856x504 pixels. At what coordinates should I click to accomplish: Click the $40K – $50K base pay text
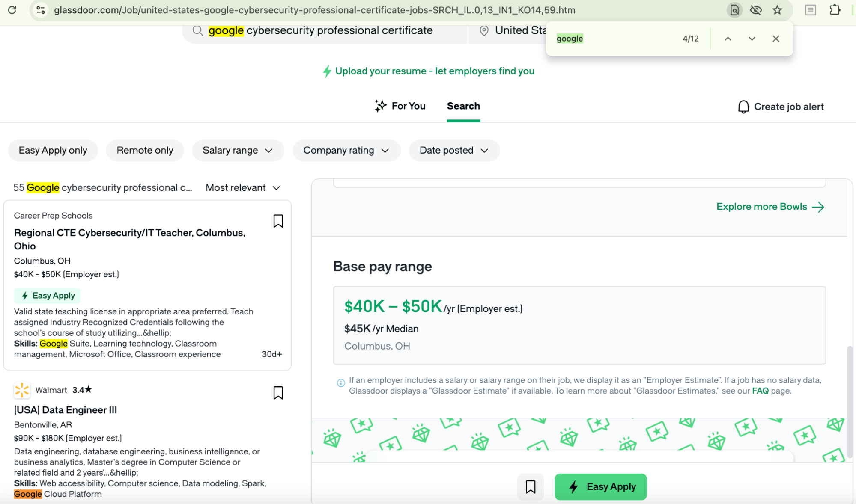pyautogui.click(x=393, y=306)
